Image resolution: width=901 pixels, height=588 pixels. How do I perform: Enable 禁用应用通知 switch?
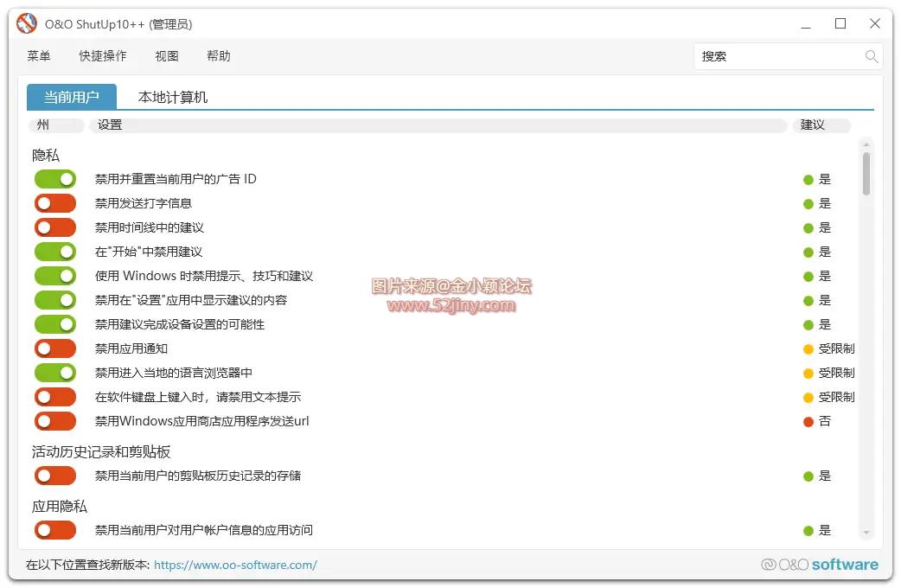point(55,348)
